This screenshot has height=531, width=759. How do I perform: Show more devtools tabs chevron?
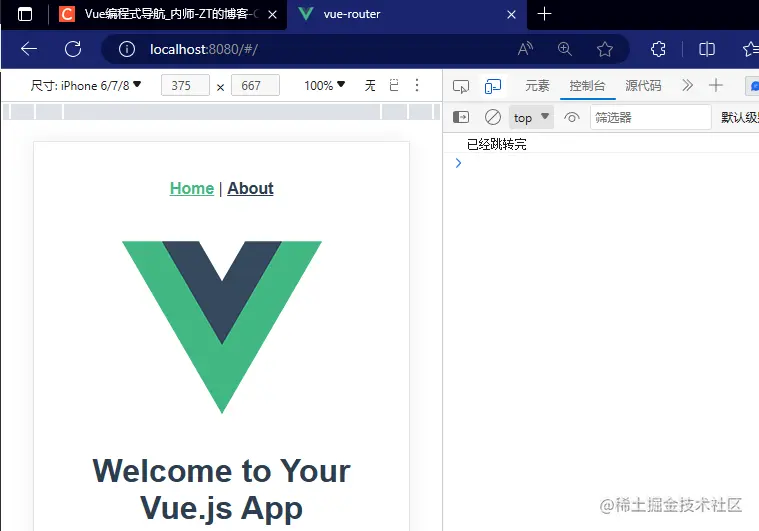click(687, 86)
